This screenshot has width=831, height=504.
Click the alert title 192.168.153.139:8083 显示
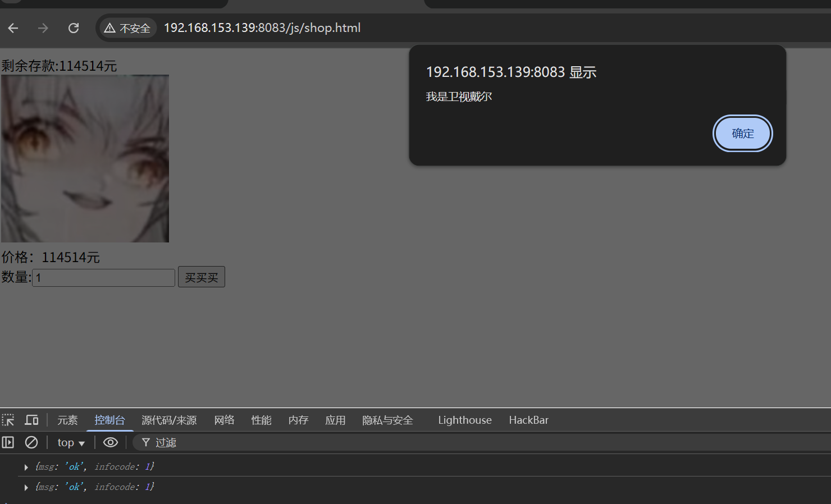[511, 72]
